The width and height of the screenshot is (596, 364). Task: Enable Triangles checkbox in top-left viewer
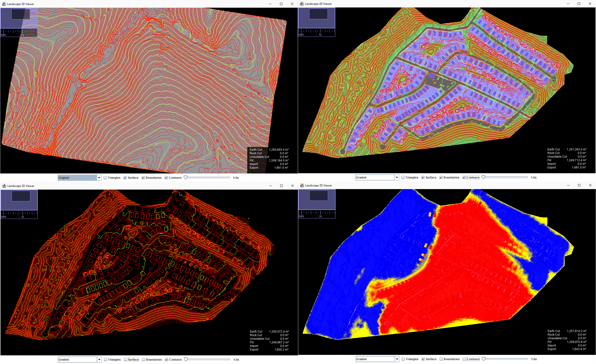click(x=105, y=178)
